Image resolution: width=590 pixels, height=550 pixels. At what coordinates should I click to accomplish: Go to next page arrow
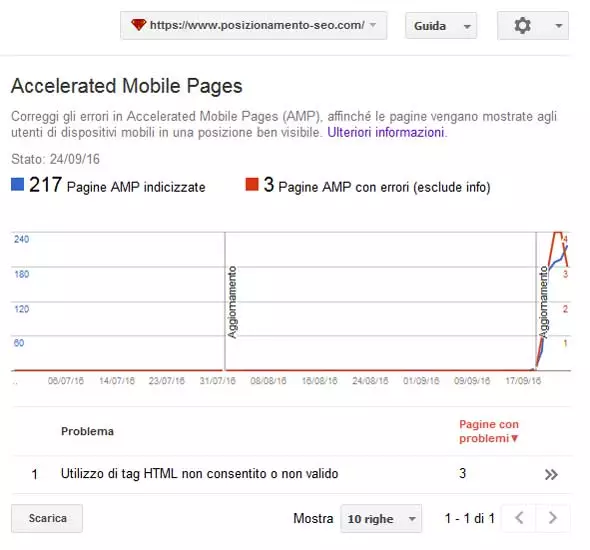coord(552,518)
